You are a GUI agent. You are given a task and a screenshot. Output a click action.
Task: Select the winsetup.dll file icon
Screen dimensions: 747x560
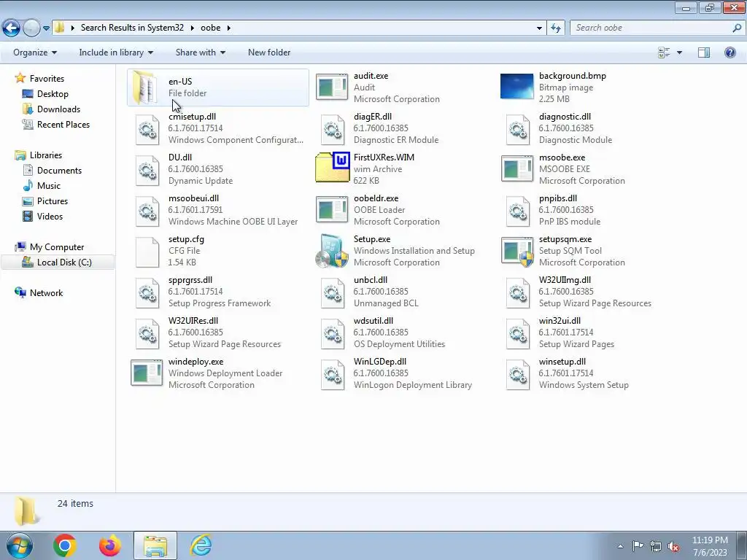tap(518, 376)
